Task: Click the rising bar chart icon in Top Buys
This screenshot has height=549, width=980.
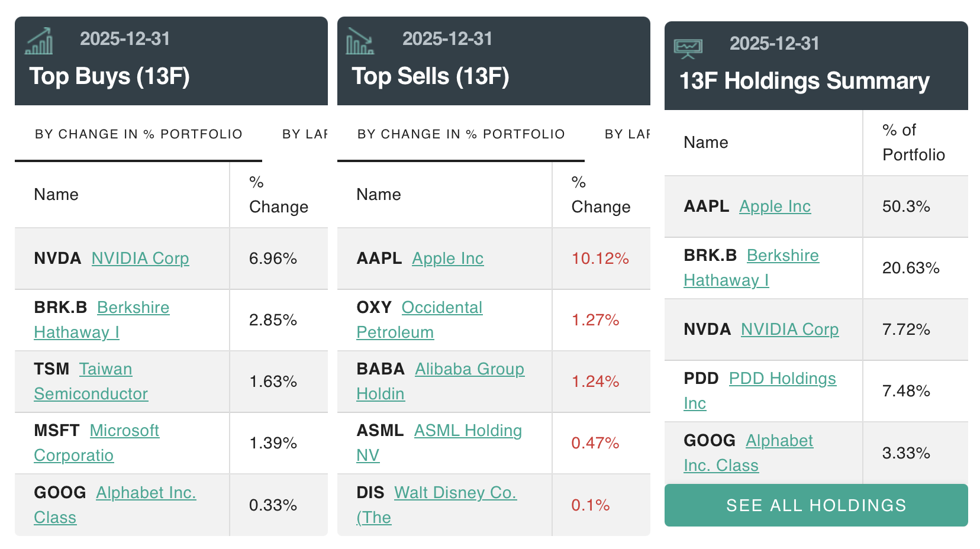Action: (x=39, y=41)
